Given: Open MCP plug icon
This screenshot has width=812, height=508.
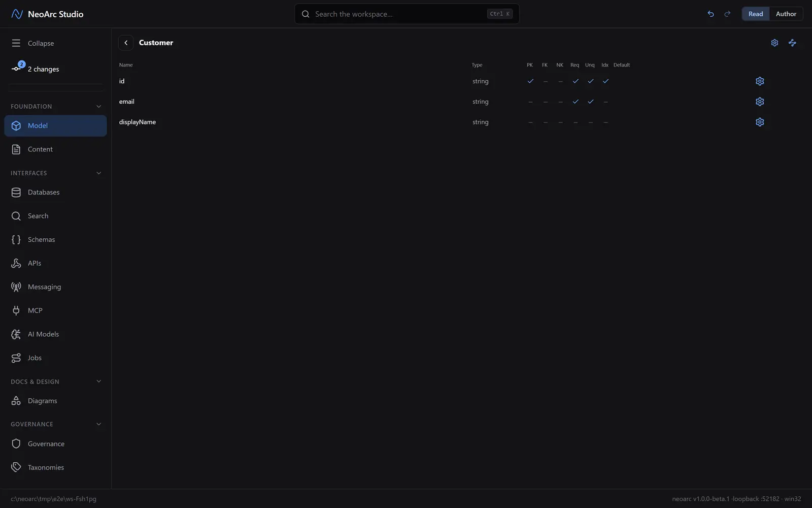Looking at the screenshot, I should 16,310.
